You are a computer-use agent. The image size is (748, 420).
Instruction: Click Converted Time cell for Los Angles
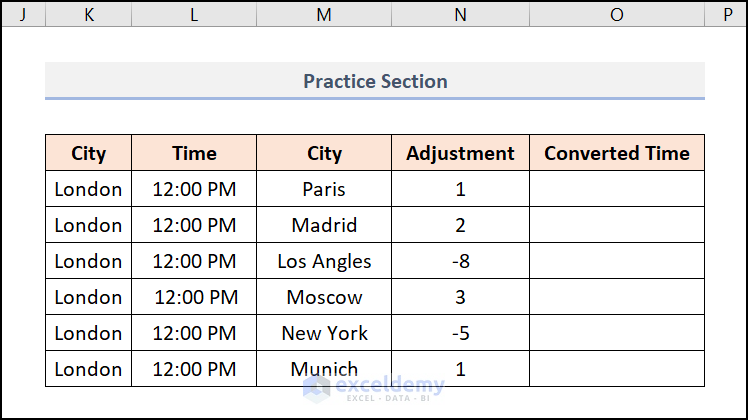[616, 261]
